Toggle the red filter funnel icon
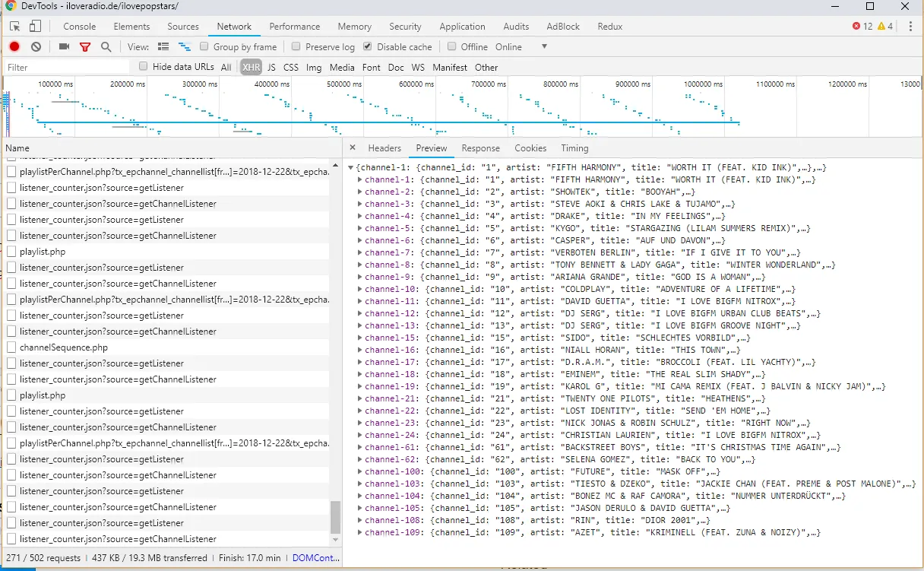 click(x=85, y=47)
